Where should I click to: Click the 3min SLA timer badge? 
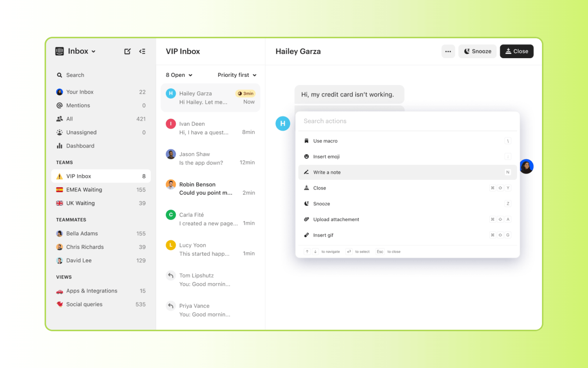point(245,93)
